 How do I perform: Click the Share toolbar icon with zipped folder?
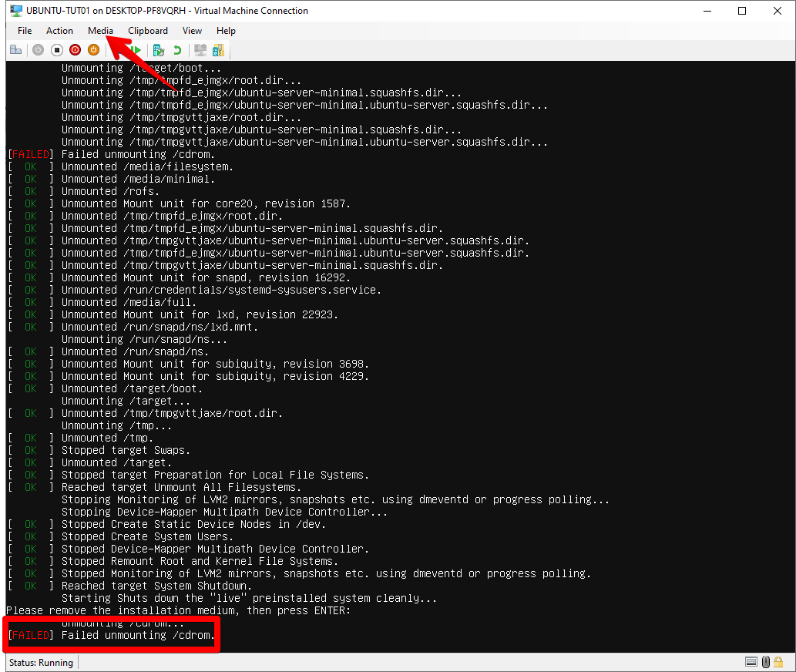pos(218,50)
